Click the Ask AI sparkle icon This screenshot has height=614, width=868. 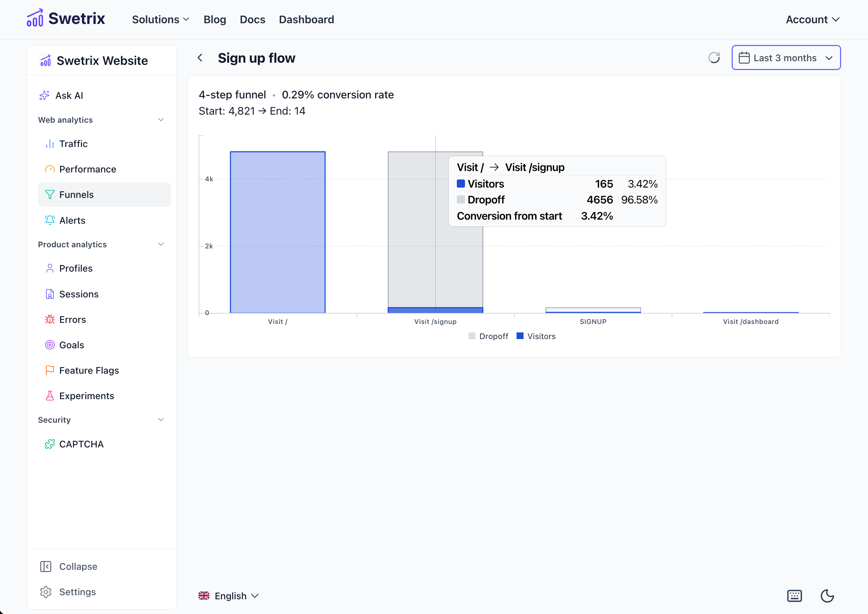(44, 95)
